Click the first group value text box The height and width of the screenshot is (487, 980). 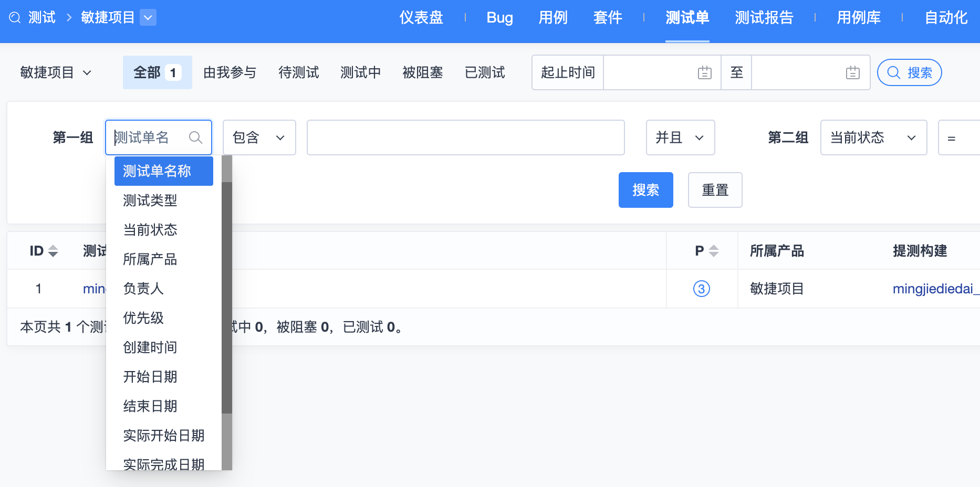466,137
